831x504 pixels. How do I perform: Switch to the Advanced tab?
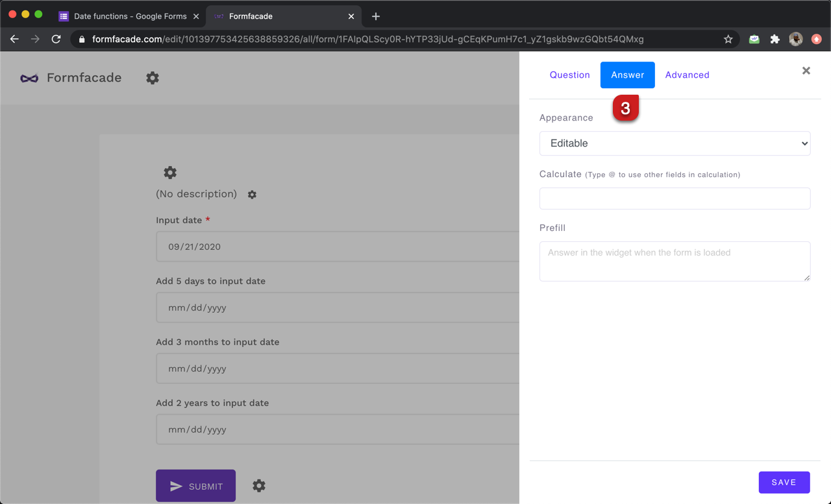click(x=687, y=75)
